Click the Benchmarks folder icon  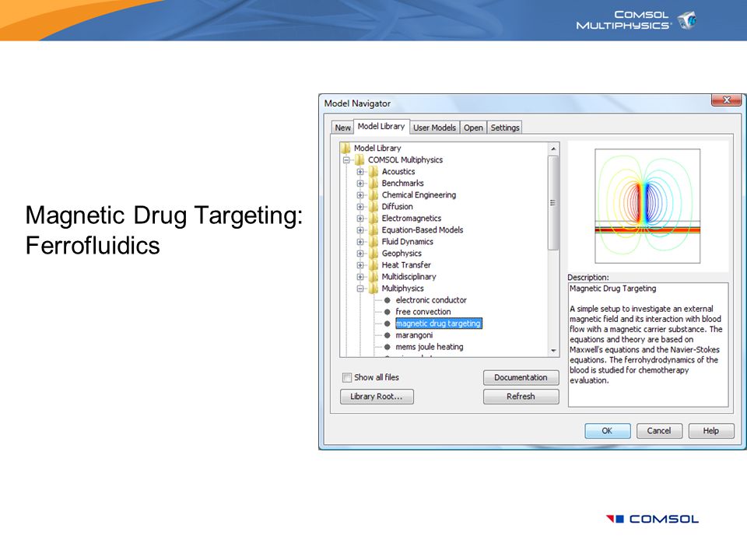click(374, 184)
